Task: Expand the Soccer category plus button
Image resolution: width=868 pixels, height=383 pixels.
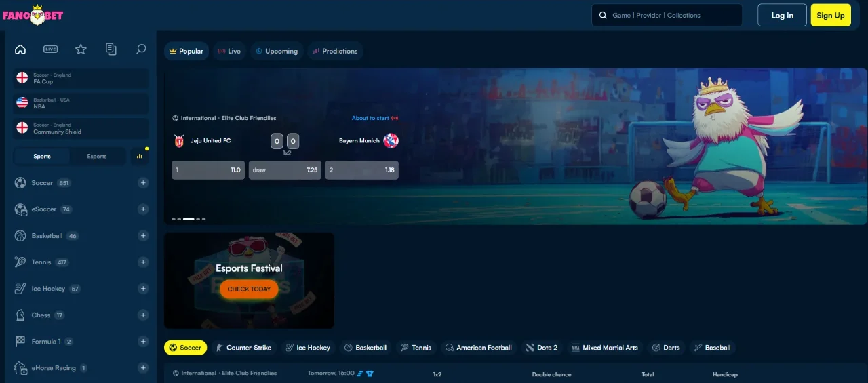Action: 143,183
